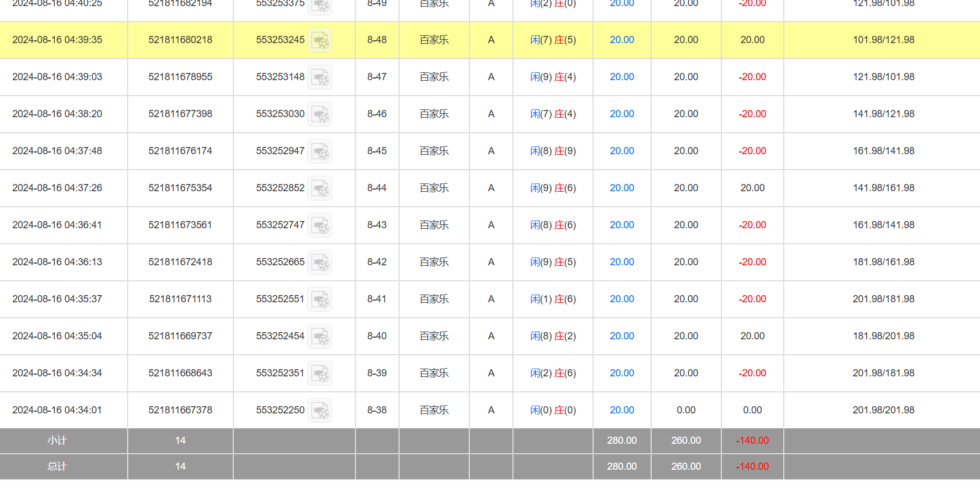
Task: Select result 闲(0) 庄(0) in row 8-38
Action: pyautogui.click(x=553, y=410)
